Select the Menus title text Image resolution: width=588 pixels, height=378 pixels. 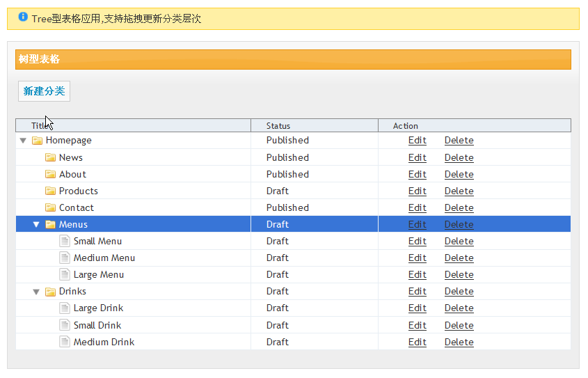coord(74,224)
